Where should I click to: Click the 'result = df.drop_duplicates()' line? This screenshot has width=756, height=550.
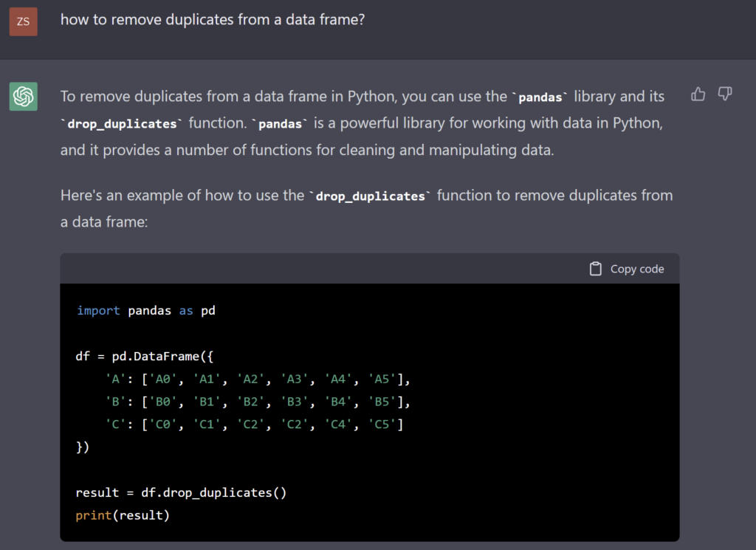click(x=182, y=492)
